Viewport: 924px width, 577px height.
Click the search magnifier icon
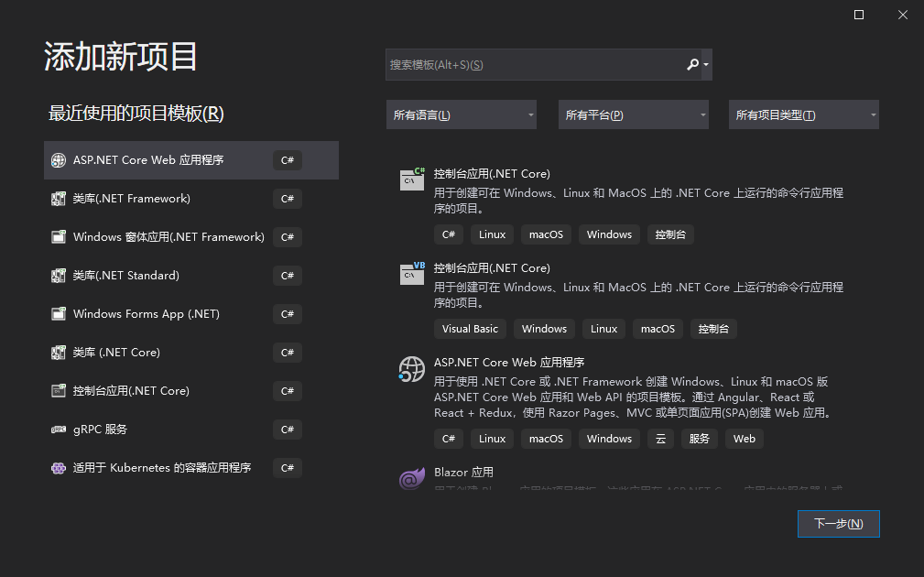pyautogui.click(x=693, y=64)
